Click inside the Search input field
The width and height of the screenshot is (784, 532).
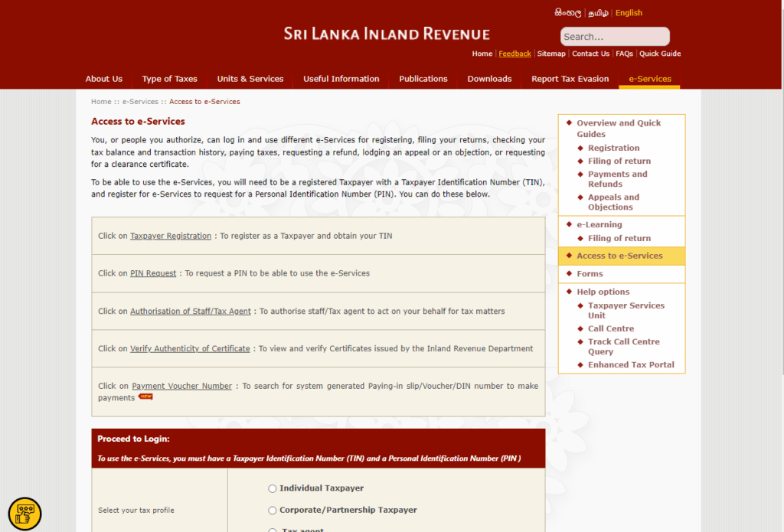(615, 36)
